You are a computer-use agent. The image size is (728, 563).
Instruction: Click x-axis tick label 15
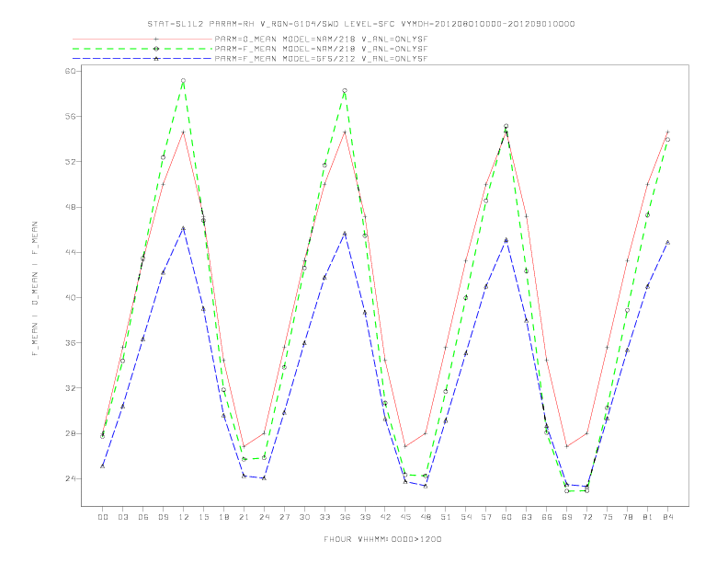204,517
